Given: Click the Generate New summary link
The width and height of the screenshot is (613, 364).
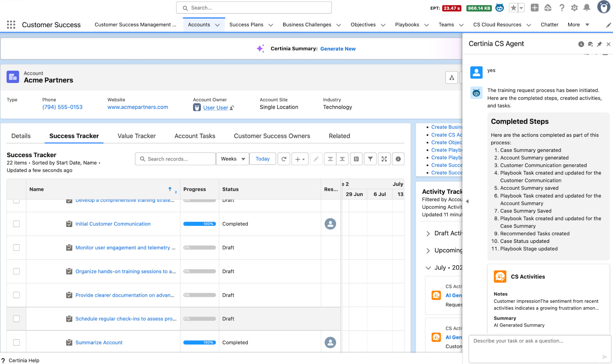Looking at the screenshot, I should (x=338, y=49).
